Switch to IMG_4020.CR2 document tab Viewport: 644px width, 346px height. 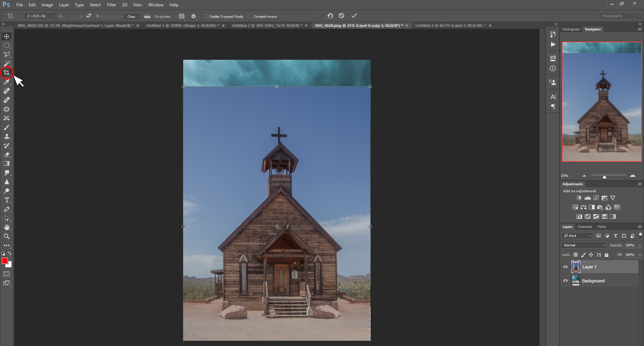[x=75, y=26]
